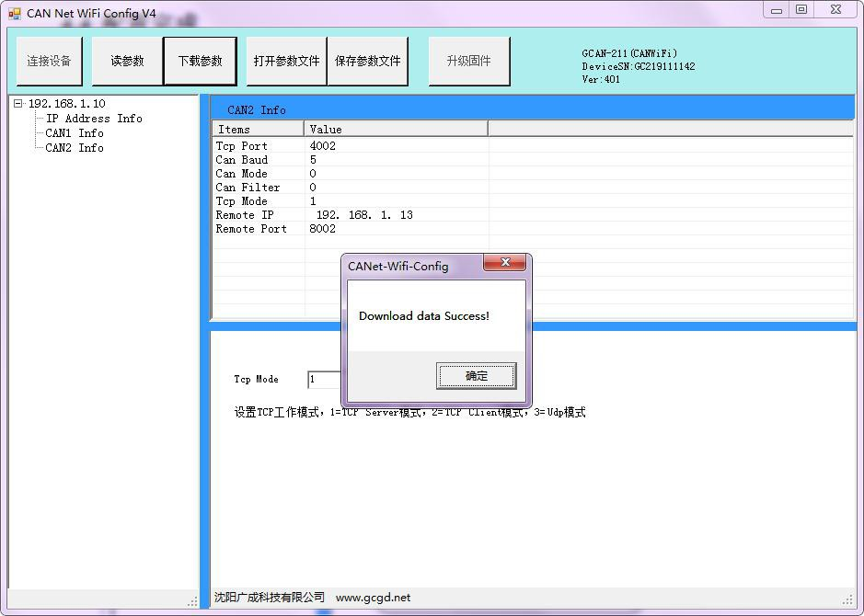
Task: Open parameter file with 打开参数文件
Action: [286, 62]
